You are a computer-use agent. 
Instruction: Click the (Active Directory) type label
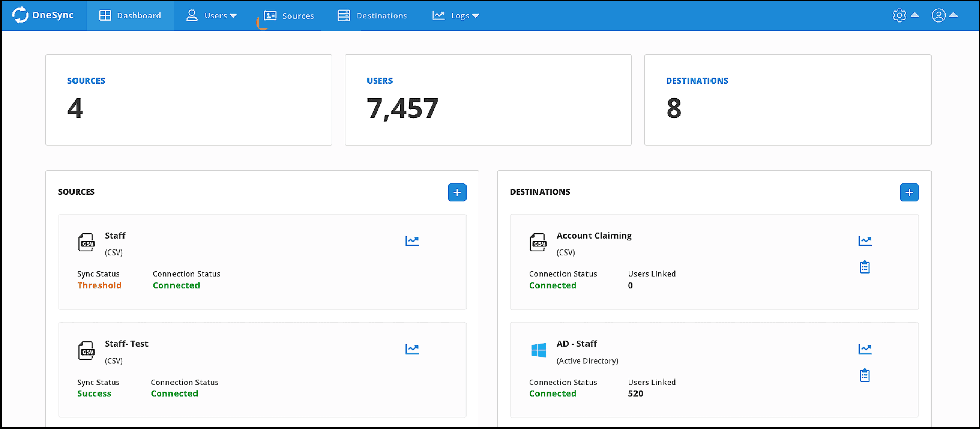pyautogui.click(x=587, y=361)
